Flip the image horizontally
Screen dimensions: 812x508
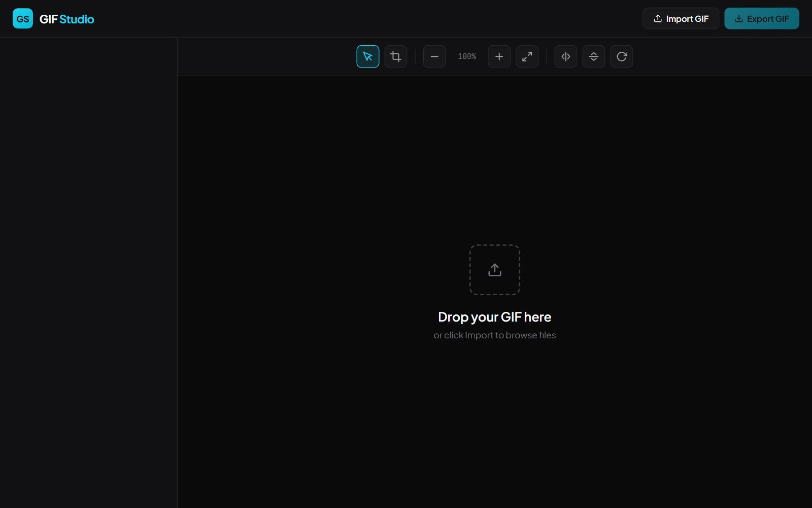(x=565, y=56)
